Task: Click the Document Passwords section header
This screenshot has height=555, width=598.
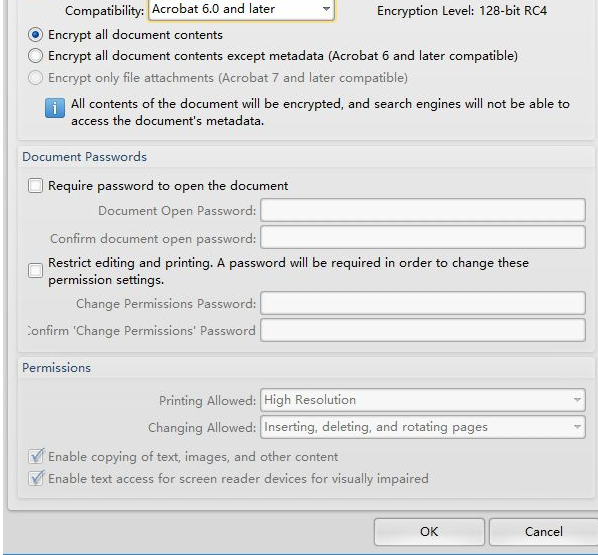Action: 84,157
